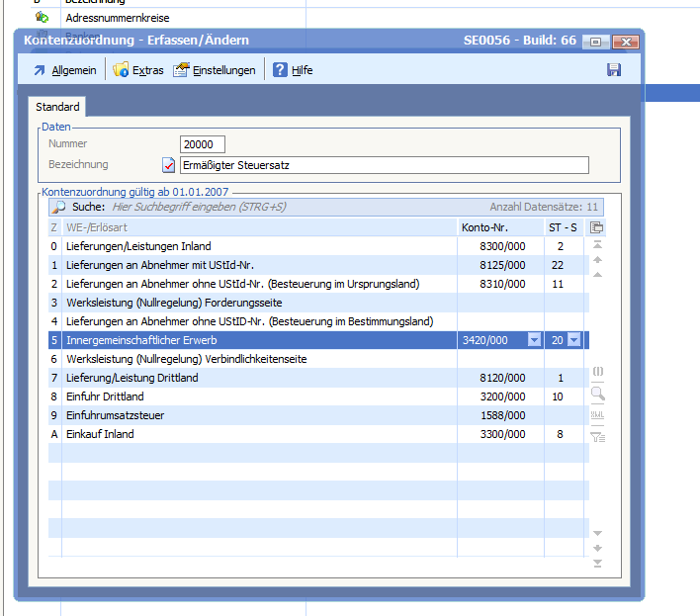Click the copy table icon in header

tap(597, 227)
